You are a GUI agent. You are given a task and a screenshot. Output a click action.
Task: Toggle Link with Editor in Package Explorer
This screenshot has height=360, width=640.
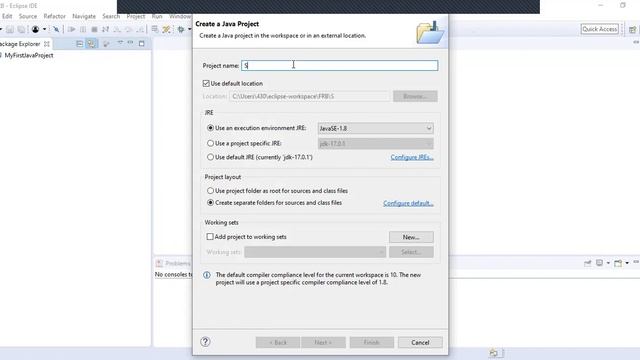(x=91, y=44)
